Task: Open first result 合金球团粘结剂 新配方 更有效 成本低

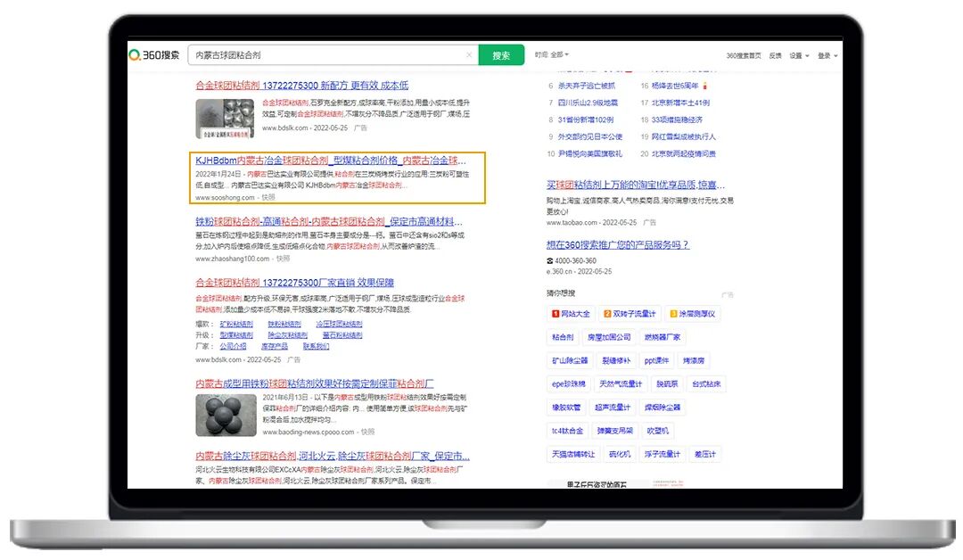Action: [x=302, y=86]
